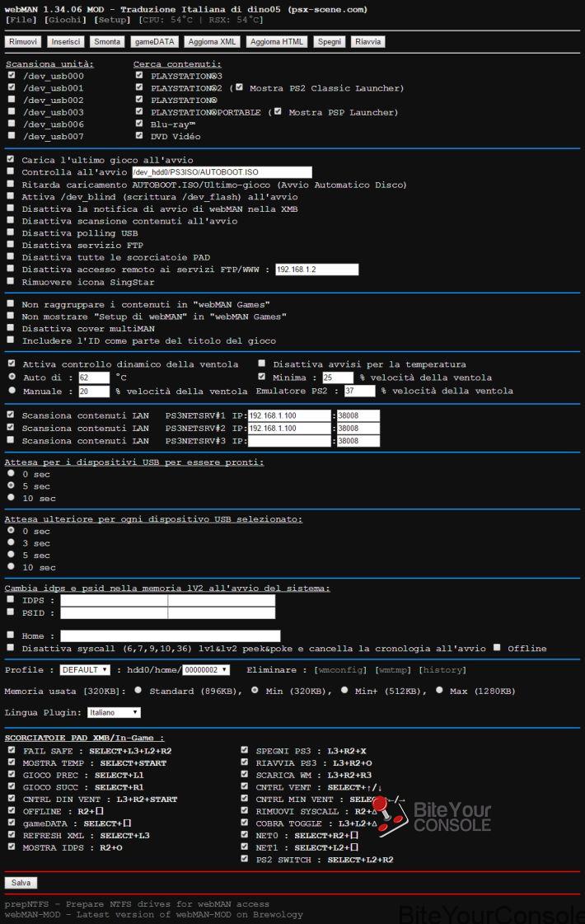Open the [File] menu link
585x924 pixels.
(x=21, y=20)
